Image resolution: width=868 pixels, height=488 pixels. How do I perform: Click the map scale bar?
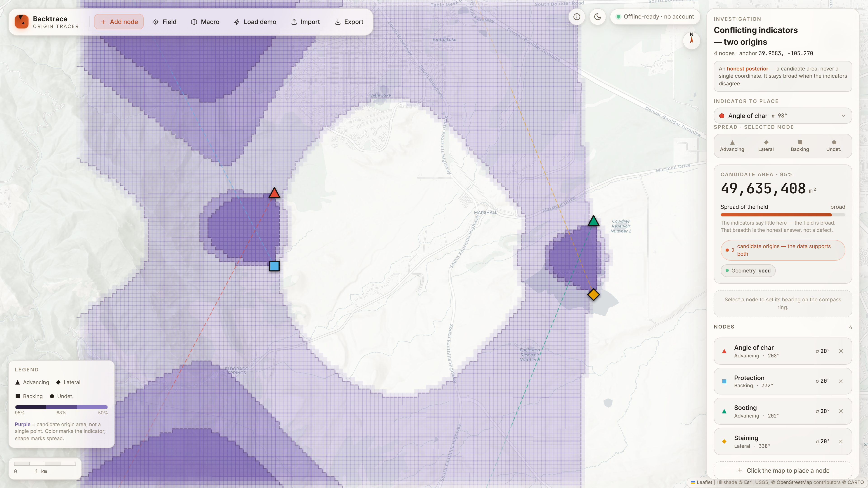(x=45, y=464)
